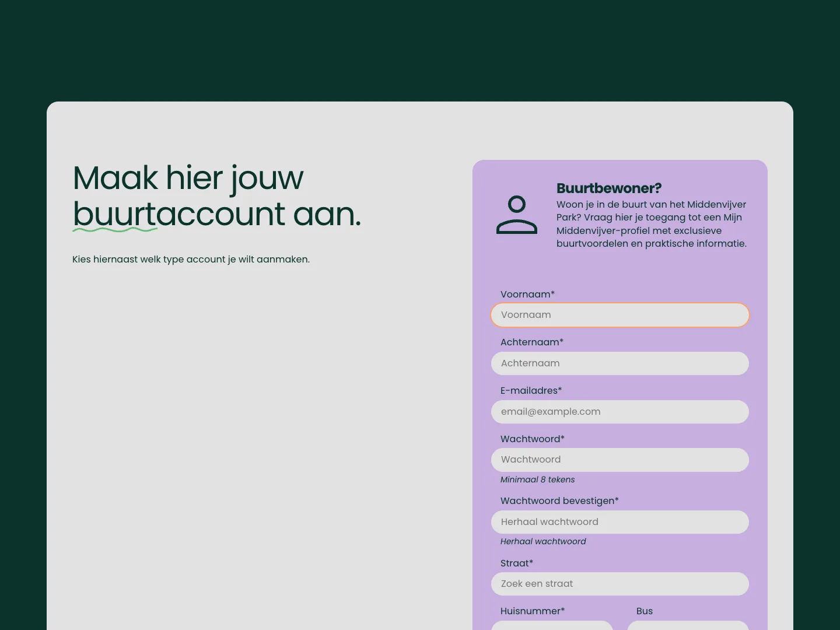Click the Wachtwoord bevestigen* label
840x630 pixels.
point(559,501)
